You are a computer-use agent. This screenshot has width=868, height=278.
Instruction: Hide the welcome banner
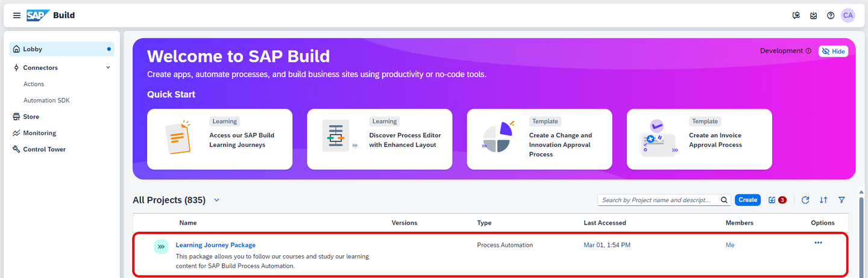click(x=834, y=51)
